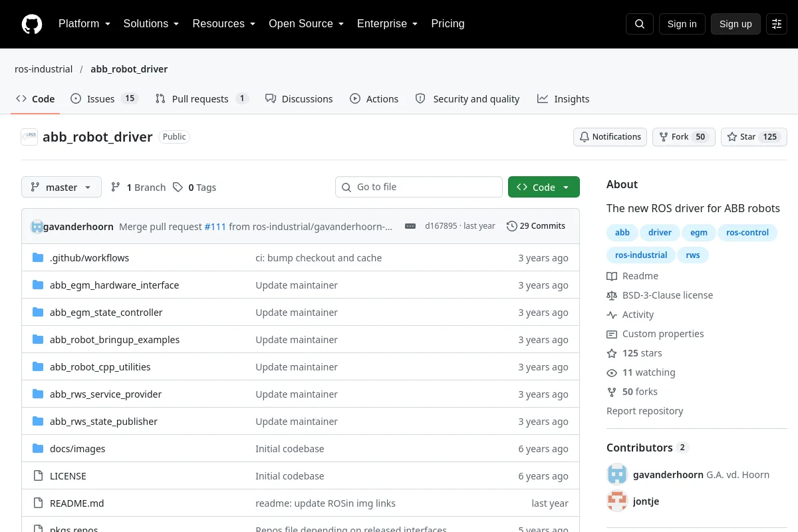
Task: Open the abb_rws_service_provider folder
Action: coord(106,394)
